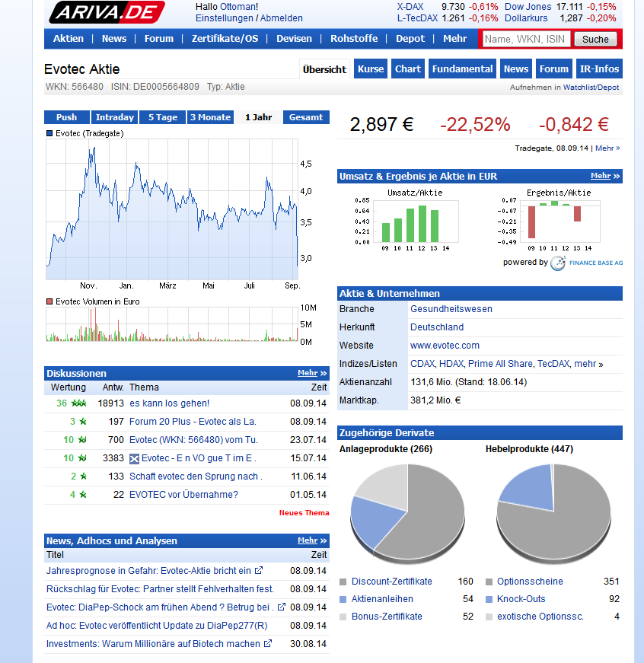Open the Depot menu item
The height and width of the screenshot is (663, 644).
pos(410,39)
